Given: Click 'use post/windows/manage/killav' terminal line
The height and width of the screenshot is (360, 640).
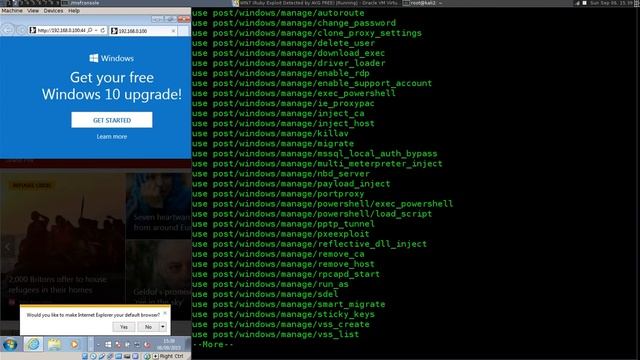Looking at the screenshot, I should (270, 133).
